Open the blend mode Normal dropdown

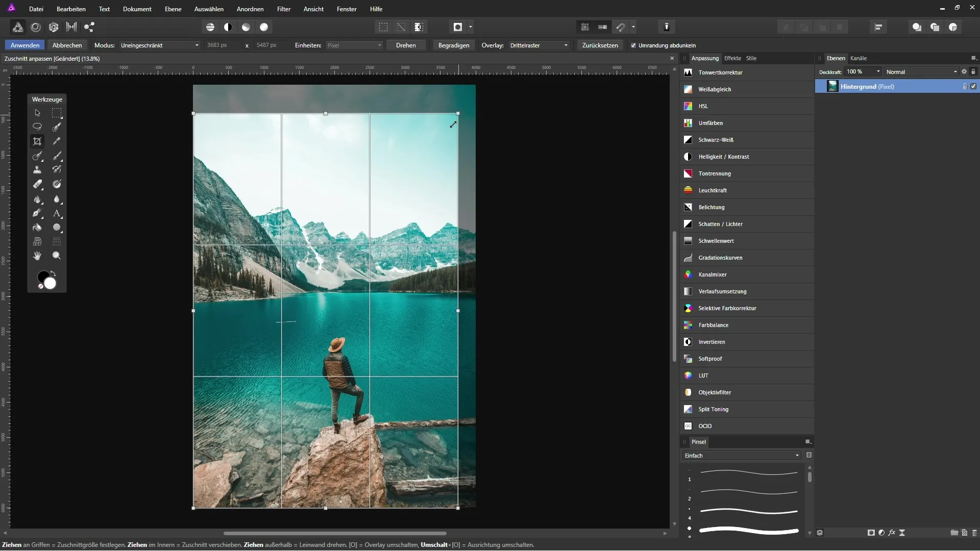coord(922,72)
